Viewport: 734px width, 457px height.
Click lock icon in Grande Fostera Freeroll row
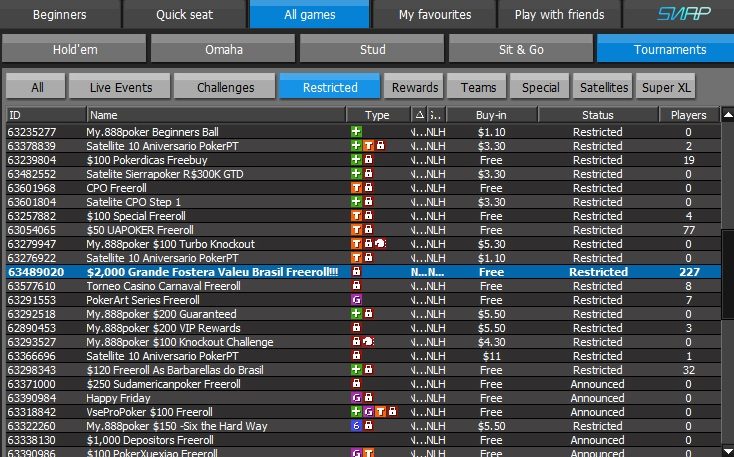(x=356, y=272)
